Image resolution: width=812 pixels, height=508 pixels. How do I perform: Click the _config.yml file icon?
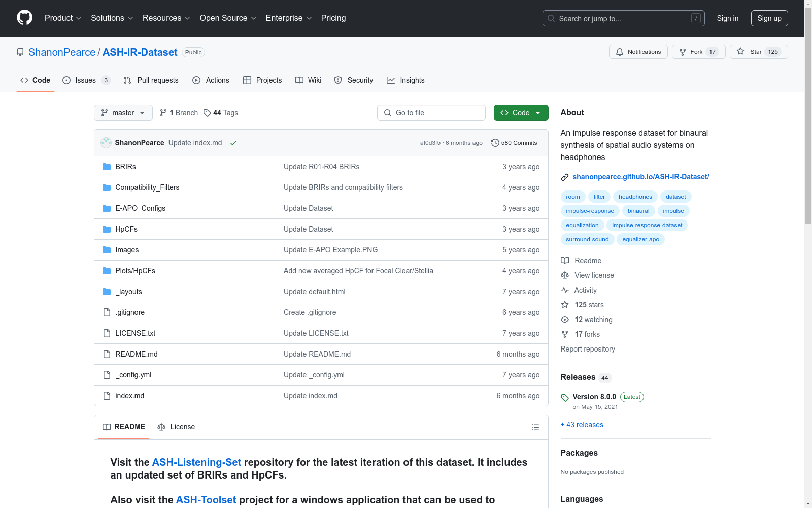(107, 375)
